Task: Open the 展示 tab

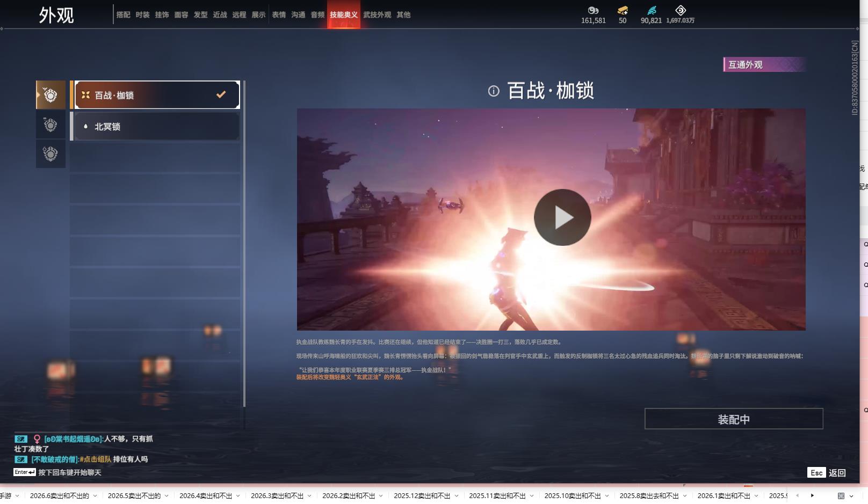Action: (x=259, y=14)
